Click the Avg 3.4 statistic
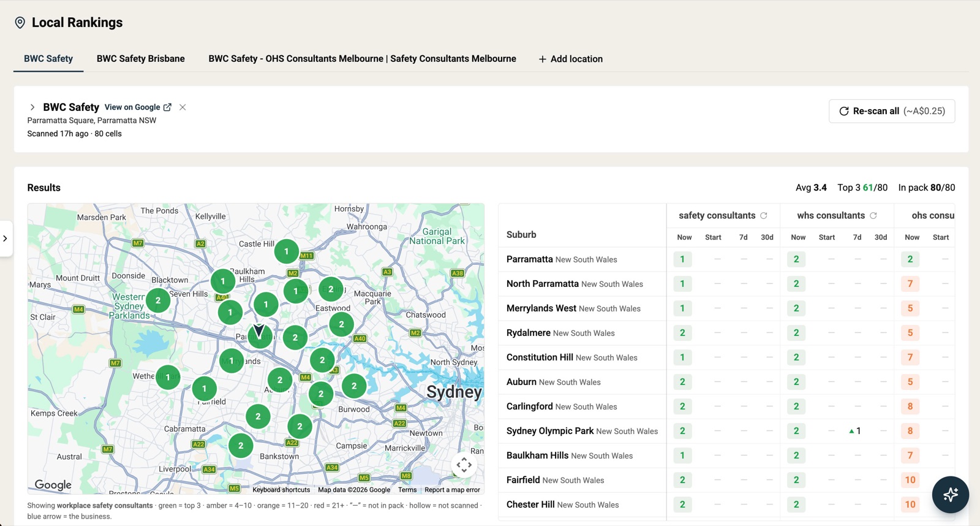Image resolution: width=980 pixels, height=526 pixels. (x=811, y=188)
